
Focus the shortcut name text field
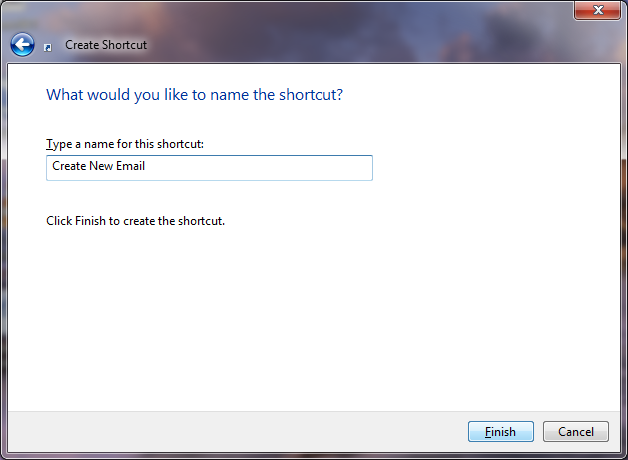point(209,167)
